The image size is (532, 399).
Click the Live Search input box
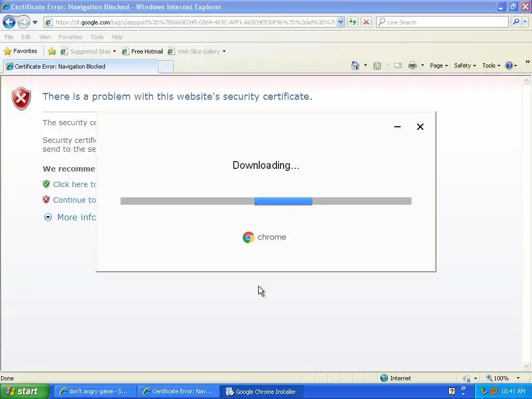pyautogui.click(x=442, y=22)
